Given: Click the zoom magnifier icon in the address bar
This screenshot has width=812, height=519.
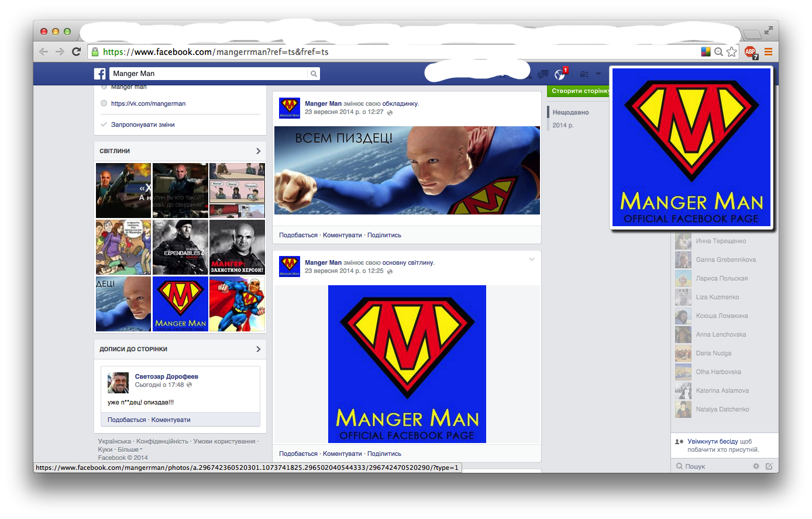Looking at the screenshot, I should [718, 51].
